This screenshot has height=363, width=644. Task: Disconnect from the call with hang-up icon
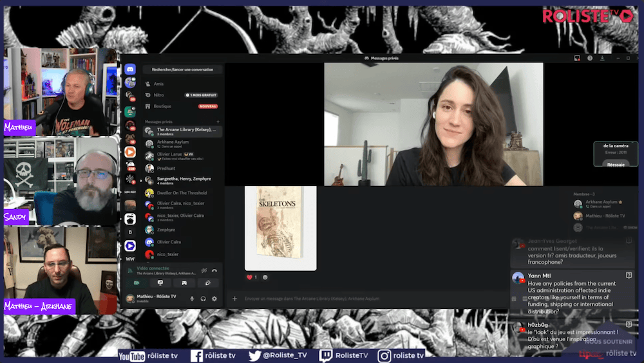coord(214,270)
